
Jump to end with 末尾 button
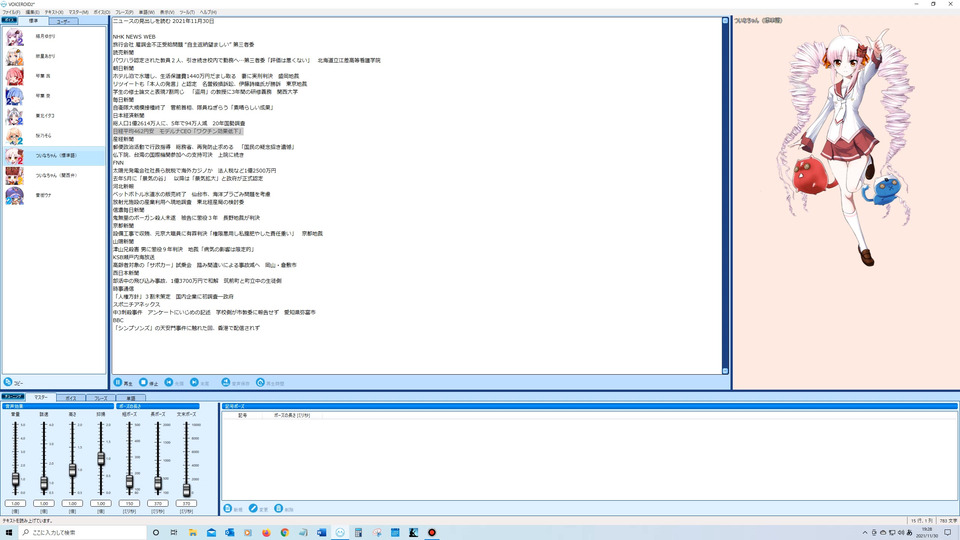[200, 383]
